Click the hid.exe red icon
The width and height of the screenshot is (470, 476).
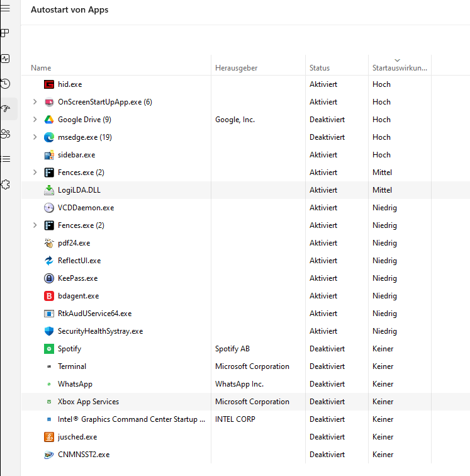[49, 84]
